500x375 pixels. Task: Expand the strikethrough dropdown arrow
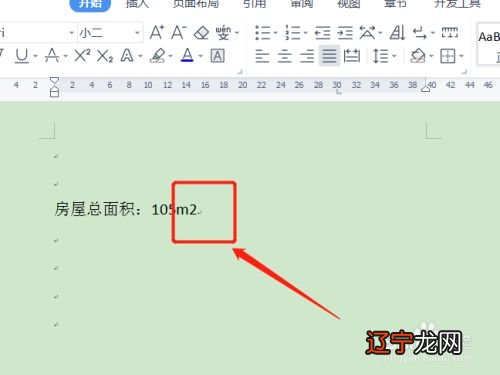pyautogui.click(x=65, y=56)
